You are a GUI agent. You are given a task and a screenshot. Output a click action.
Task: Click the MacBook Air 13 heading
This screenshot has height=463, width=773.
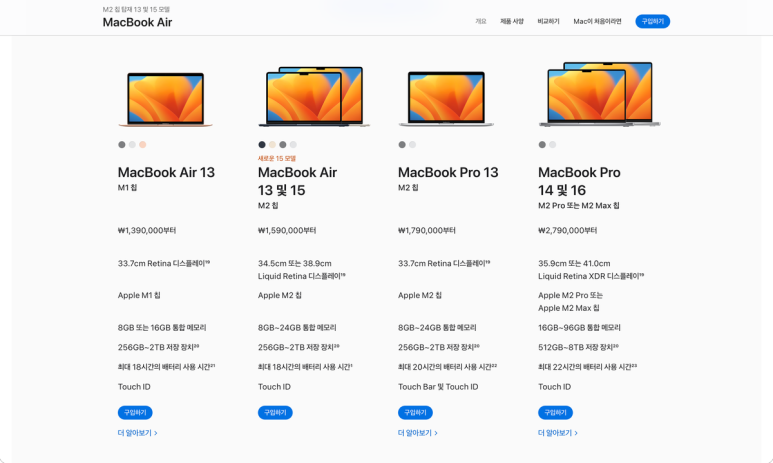coord(166,172)
